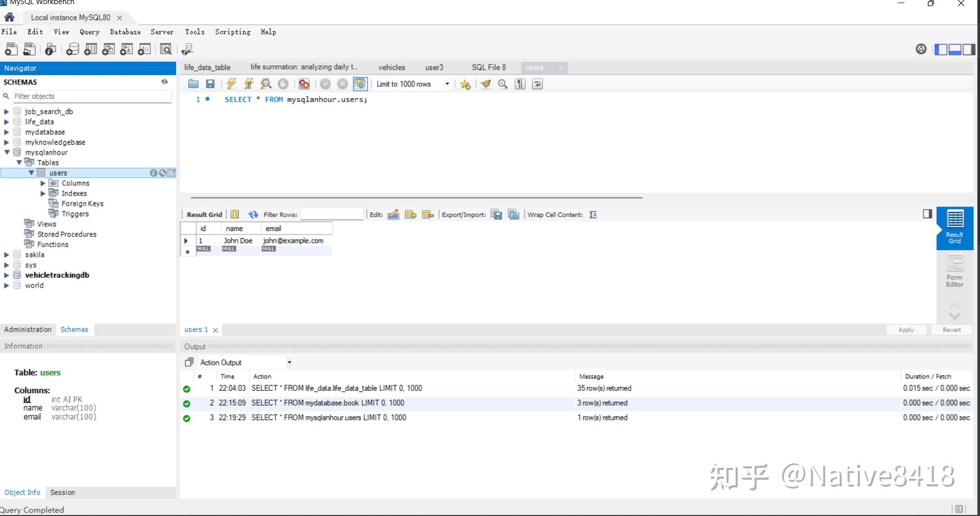This screenshot has width=980, height=516.
Task: Expand the Columns node under users table
Action: click(x=44, y=183)
